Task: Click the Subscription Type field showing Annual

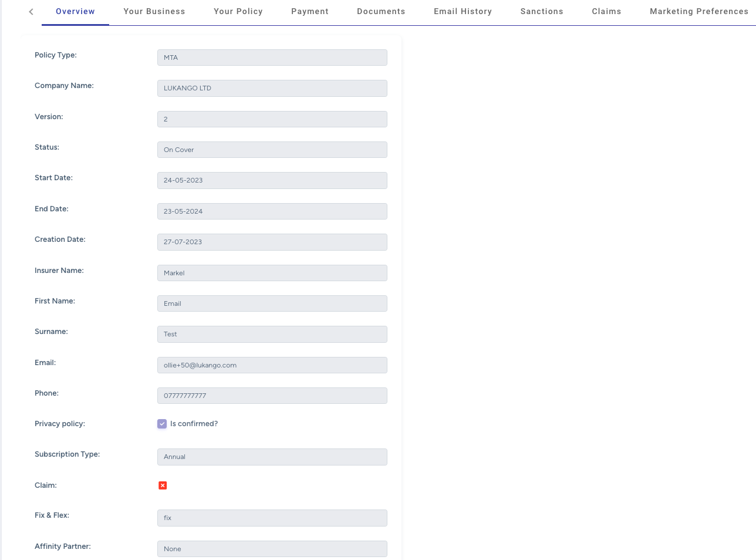Action: [x=272, y=457]
